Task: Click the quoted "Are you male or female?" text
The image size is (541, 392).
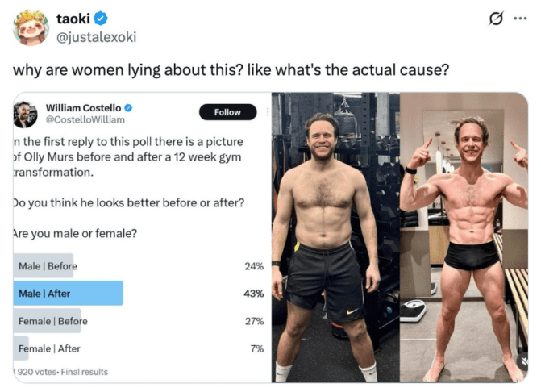Action: pyautogui.click(x=74, y=233)
